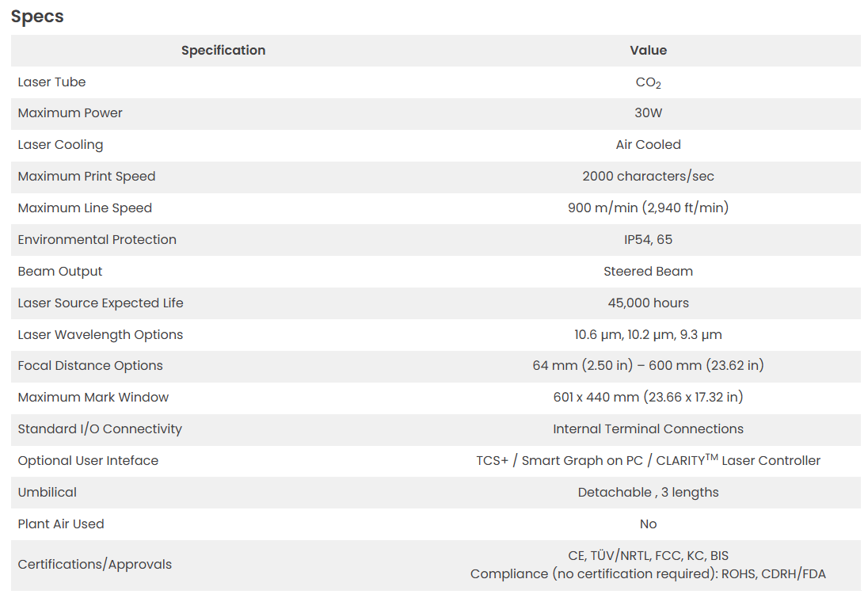Select the Laser Tube row label
The height and width of the screenshot is (598, 868).
tap(51, 82)
